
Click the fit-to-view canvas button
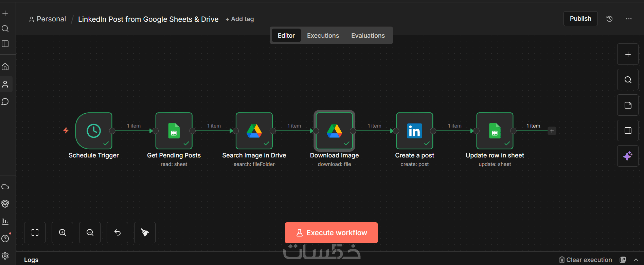pyautogui.click(x=35, y=232)
